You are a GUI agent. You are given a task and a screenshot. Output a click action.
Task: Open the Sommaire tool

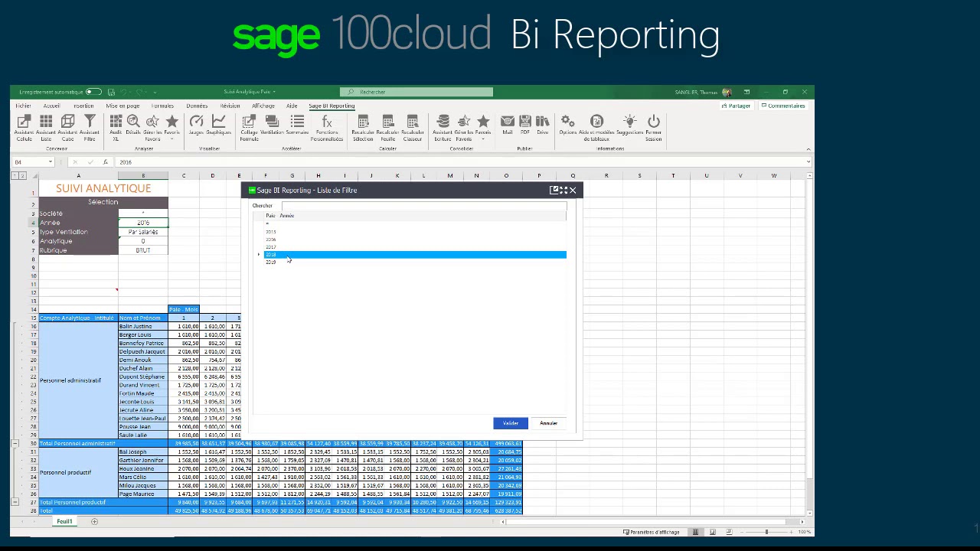point(297,126)
